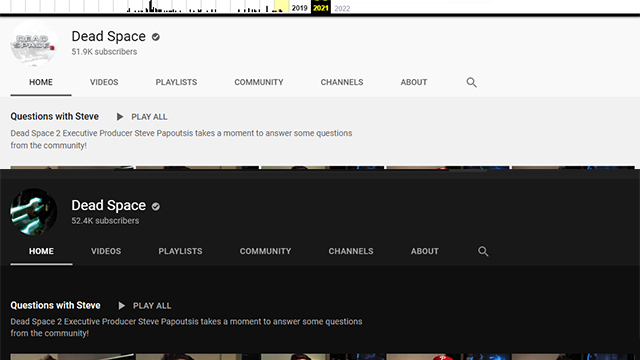Select HOME tab on light-theme channel

tap(41, 82)
